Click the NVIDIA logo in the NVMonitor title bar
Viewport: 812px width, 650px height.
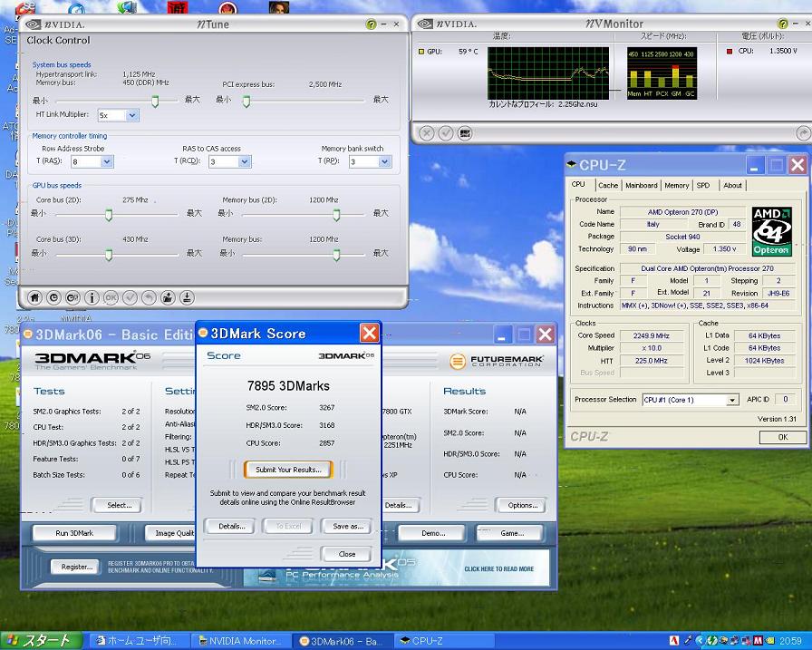click(447, 24)
